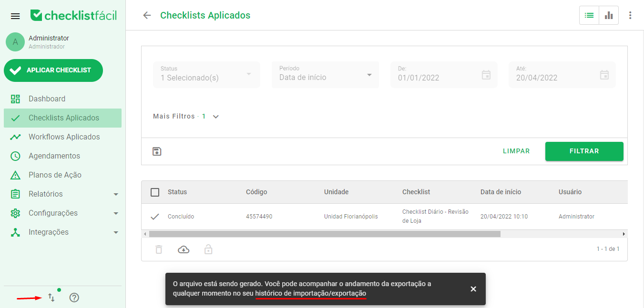This screenshot has height=308, width=644.
Task: Open Workflows Aplicados in sidebar
Action: coord(62,137)
